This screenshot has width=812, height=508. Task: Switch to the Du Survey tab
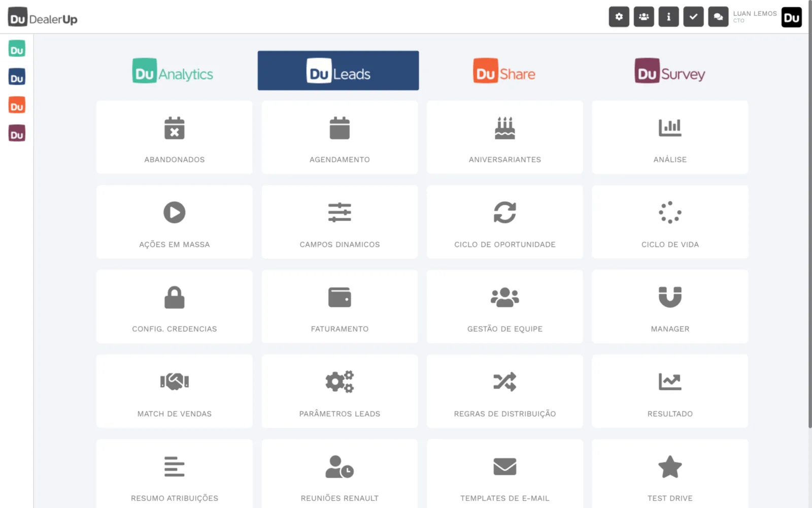pos(670,71)
